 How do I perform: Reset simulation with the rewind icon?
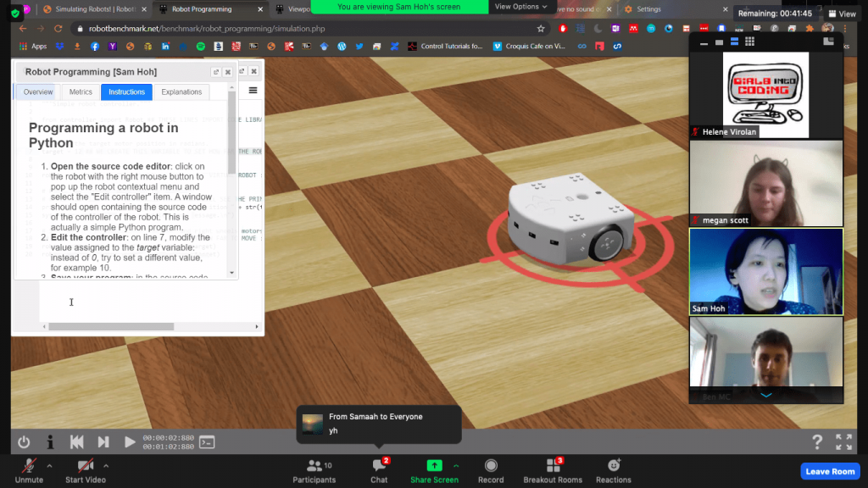(77, 441)
